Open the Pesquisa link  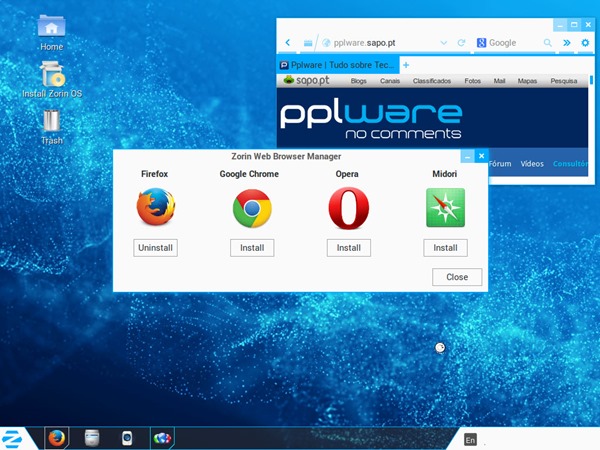point(564,81)
